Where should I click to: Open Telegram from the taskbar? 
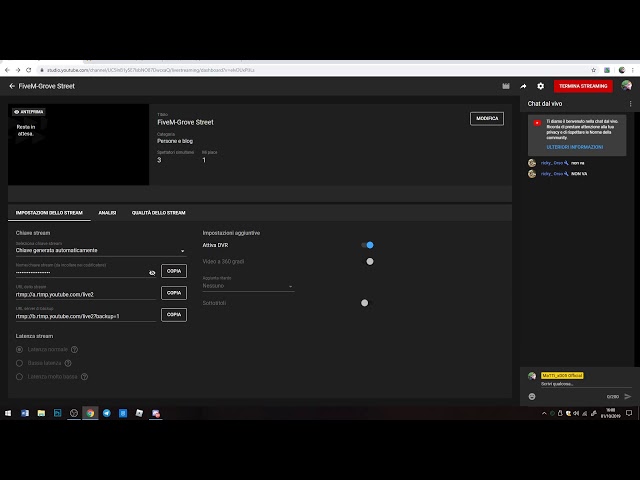pyautogui.click(x=107, y=413)
